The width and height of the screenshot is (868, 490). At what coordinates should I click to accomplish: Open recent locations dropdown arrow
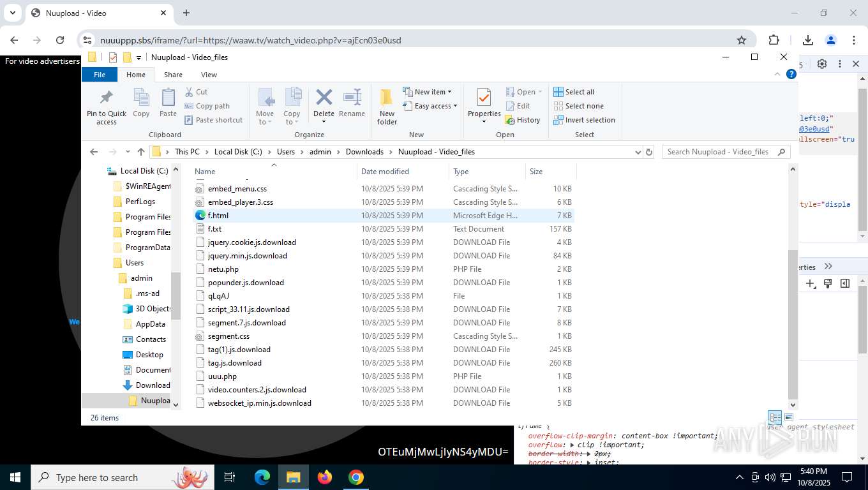point(128,152)
